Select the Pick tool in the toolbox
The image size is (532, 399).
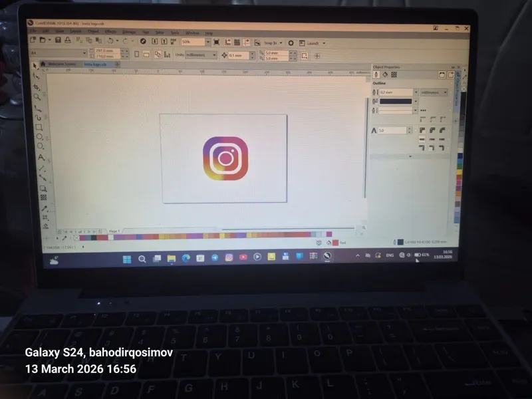tap(35, 65)
